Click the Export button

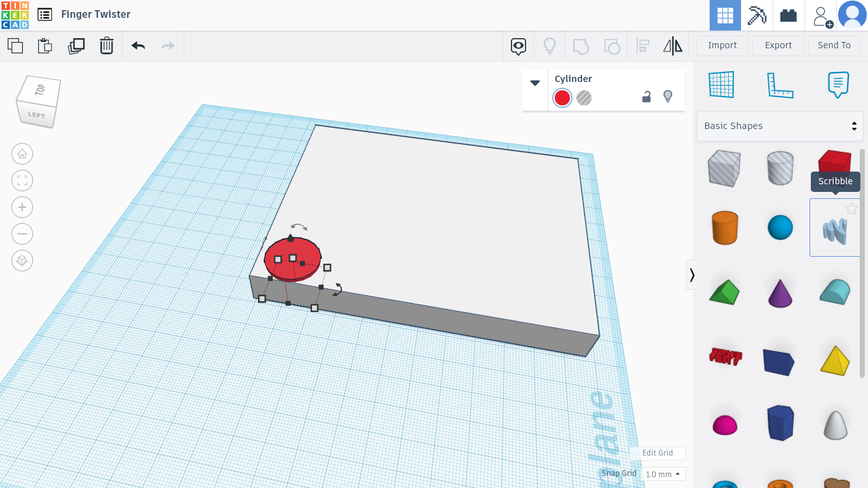(778, 46)
